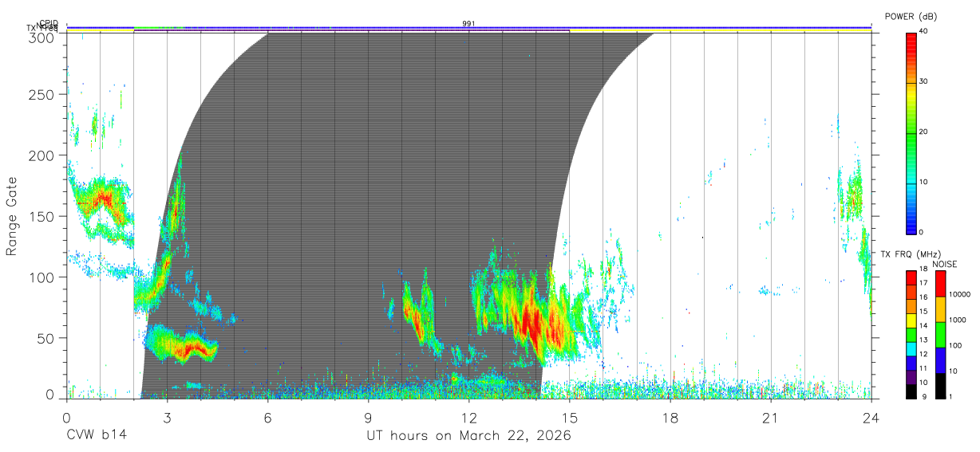Click 'UT hours on March 22, 2026' axis title
Viewport: 980px width, 452px height.
(x=468, y=436)
